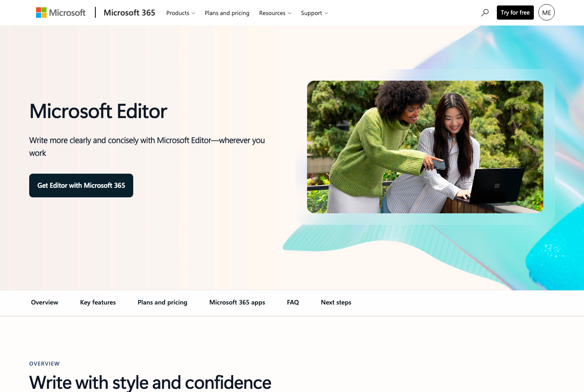The width and height of the screenshot is (584, 392).
Task: Click the Try for free button
Action: pyautogui.click(x=515, y=13)
